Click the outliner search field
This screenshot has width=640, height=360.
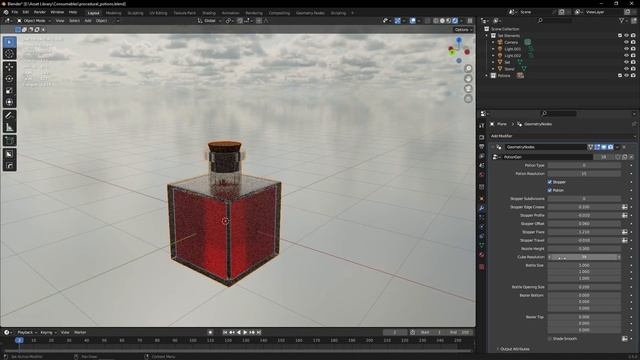click(555, 20)
